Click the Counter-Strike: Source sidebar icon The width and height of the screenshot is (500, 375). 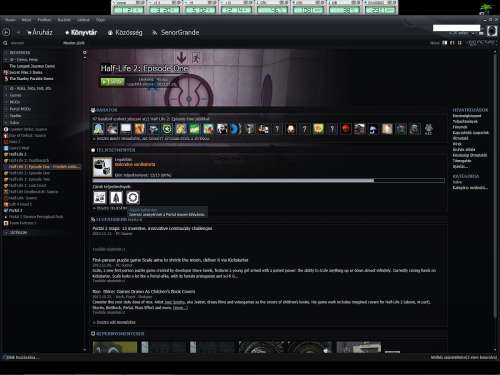coord(6,129)
